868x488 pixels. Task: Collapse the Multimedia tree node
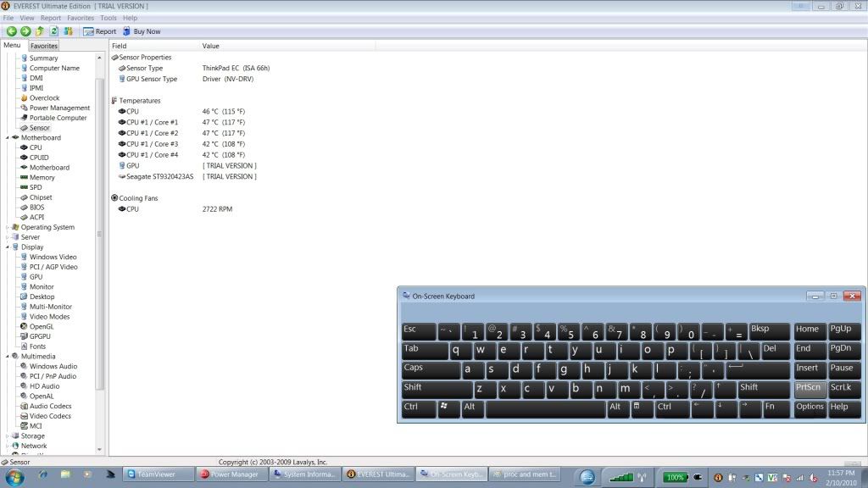click(8, 357)
